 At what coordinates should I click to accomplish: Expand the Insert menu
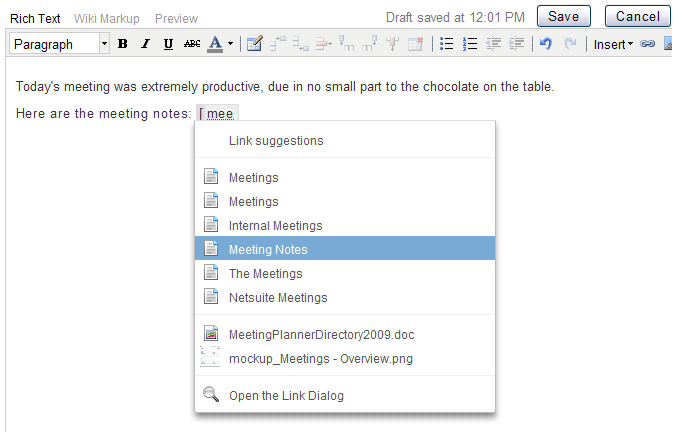pyautogui.click(x=613, y=44)
